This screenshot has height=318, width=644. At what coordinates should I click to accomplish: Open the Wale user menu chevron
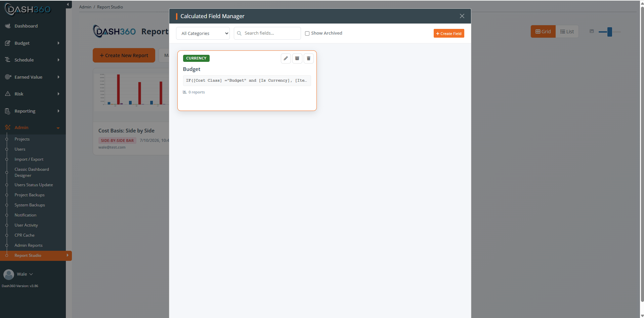31,274
